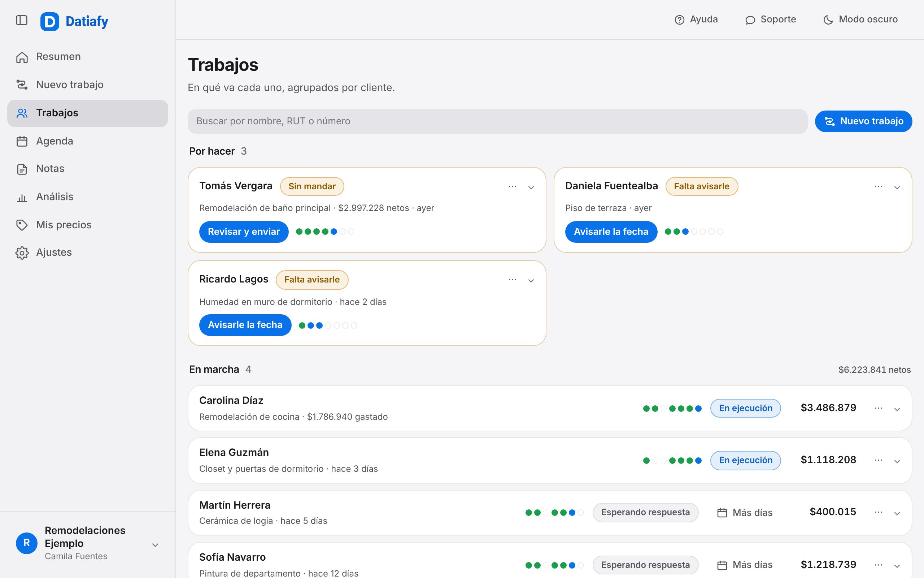Viewport: 924px width, 578px height.
Task: Open Resumen from the sidebar
Action: (x=87, y=57)
